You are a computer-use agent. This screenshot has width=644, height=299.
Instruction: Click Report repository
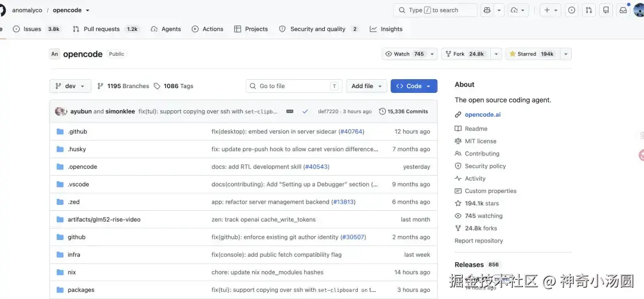[478, 241]
